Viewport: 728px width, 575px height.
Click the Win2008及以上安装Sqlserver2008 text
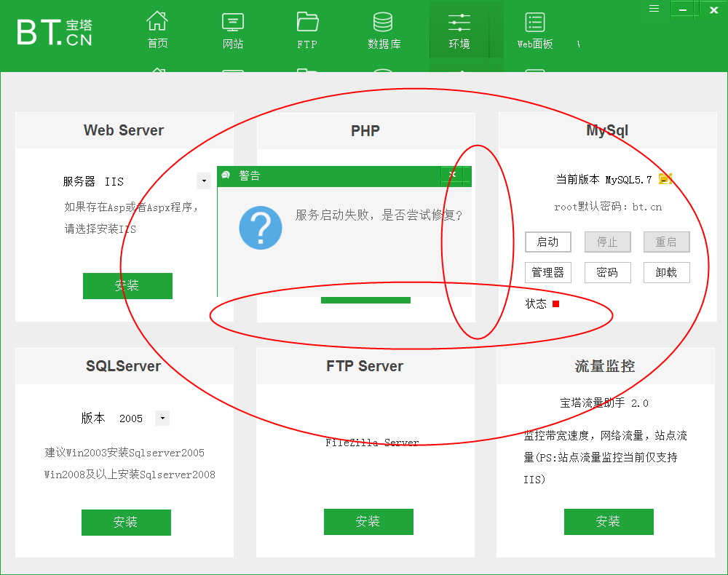pos(130,475)
